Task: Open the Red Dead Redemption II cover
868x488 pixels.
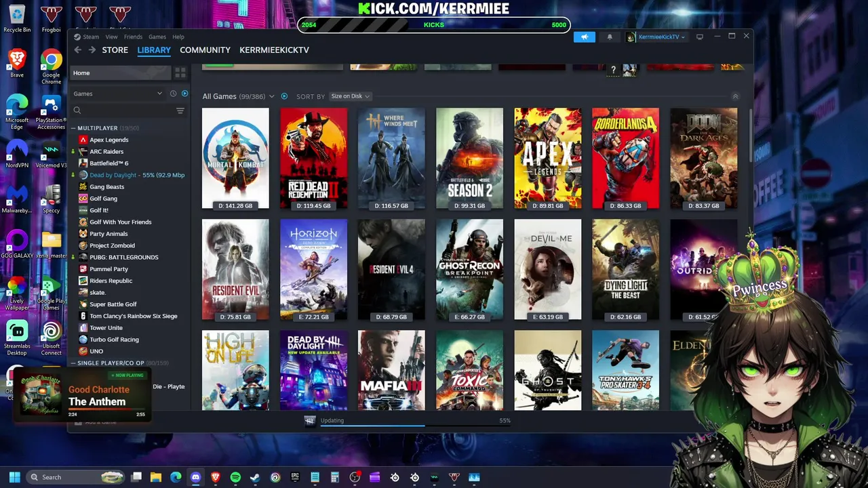Action: (313, 159)
